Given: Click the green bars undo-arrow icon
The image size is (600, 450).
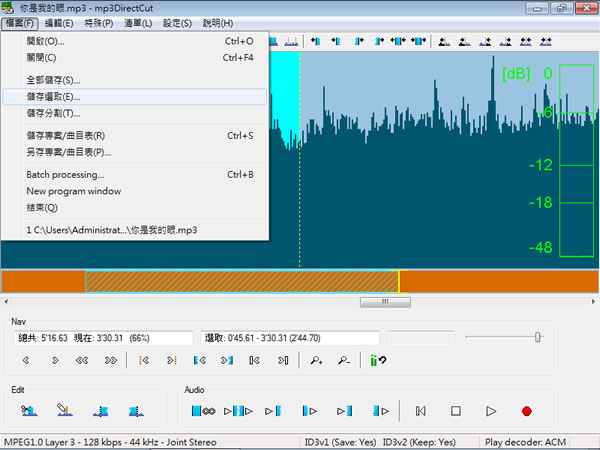Looking at the screenshot, I should click(x=378, y=360).
